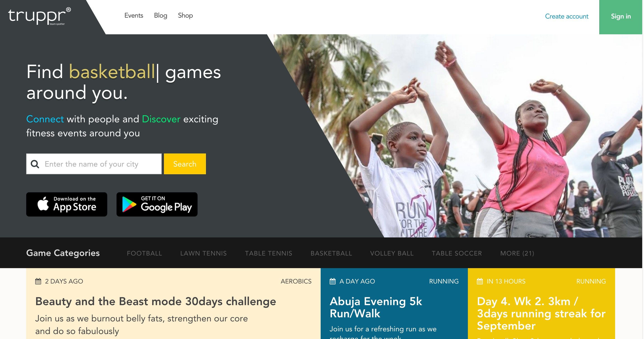Click calendar icon beside IN 13 HOURS

coord(480,281)
